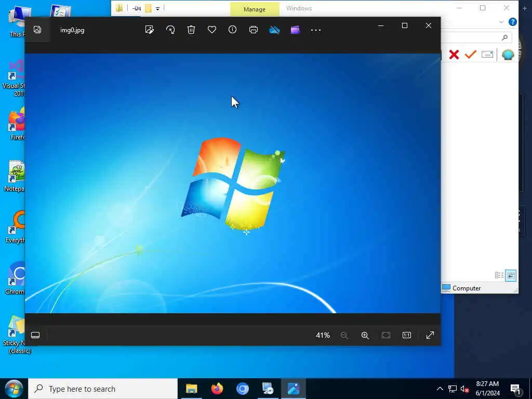Screen dimensions: 532x399
Task: Click the OneDrive cloud icon in Photos toolbar
Action: [x=274, y=30]
